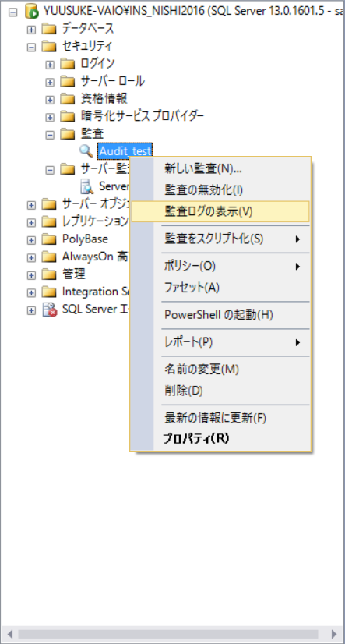345x644 pixels.
Task: Collapse the 監査 folder node
Action: tap(50, 134)
